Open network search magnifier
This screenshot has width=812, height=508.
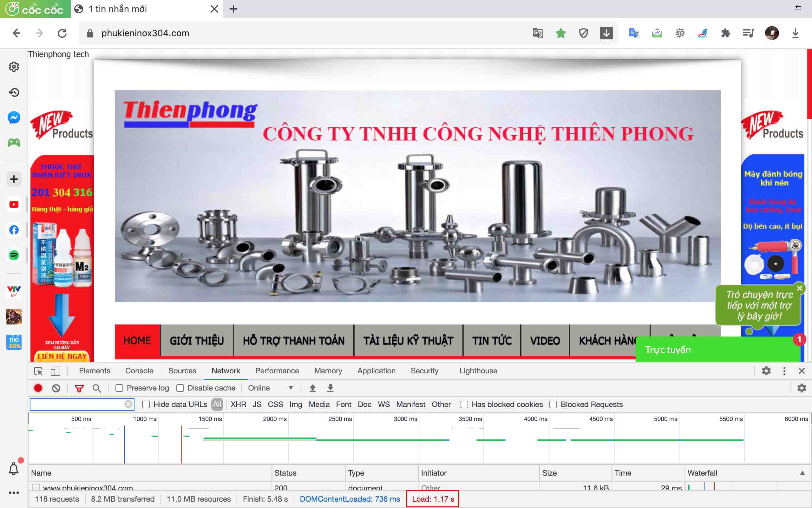pos(97,388)
